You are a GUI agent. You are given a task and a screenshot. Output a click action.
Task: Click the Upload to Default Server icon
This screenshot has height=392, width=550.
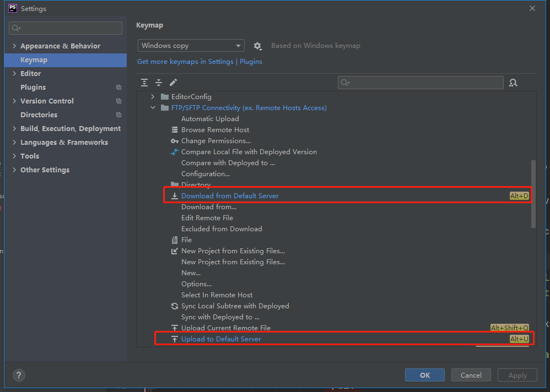174,339
